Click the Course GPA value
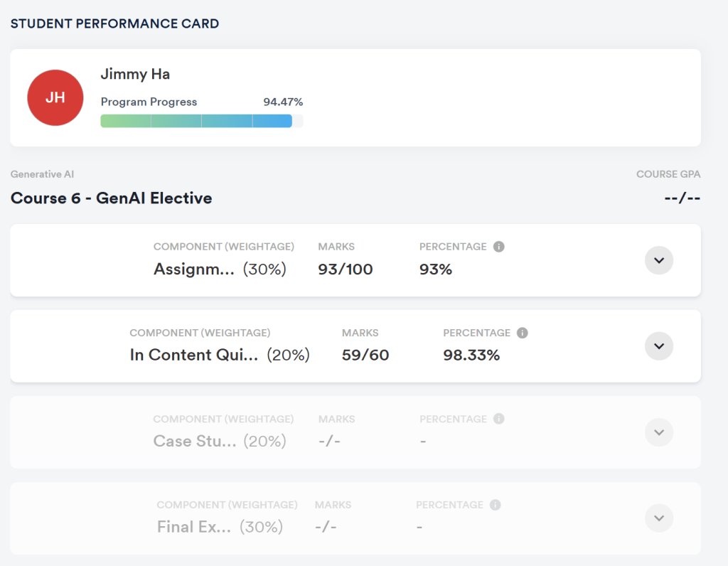Viewport: 728px width, 566px height. click(x=682, y=198)
